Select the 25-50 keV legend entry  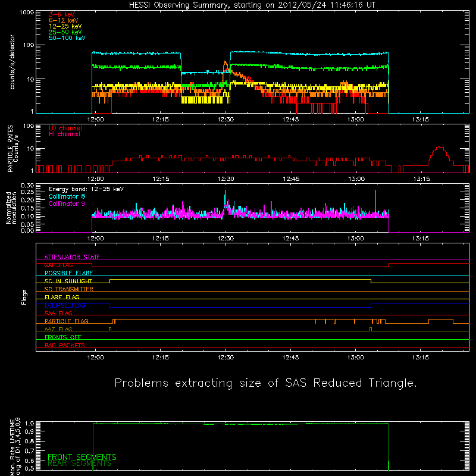[65, 32]
